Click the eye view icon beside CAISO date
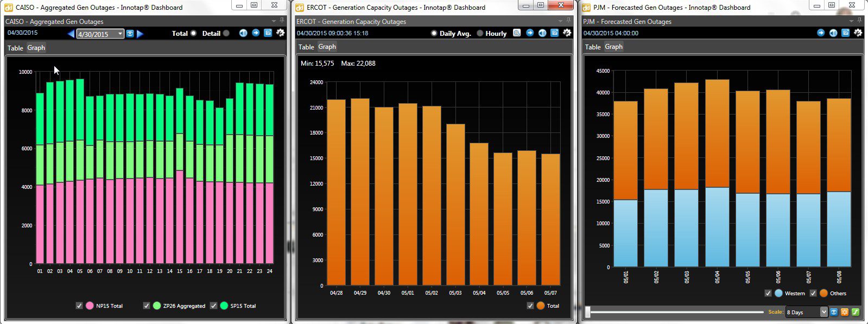The height and width of the screenshot is (324, 868). click(130, 34)
